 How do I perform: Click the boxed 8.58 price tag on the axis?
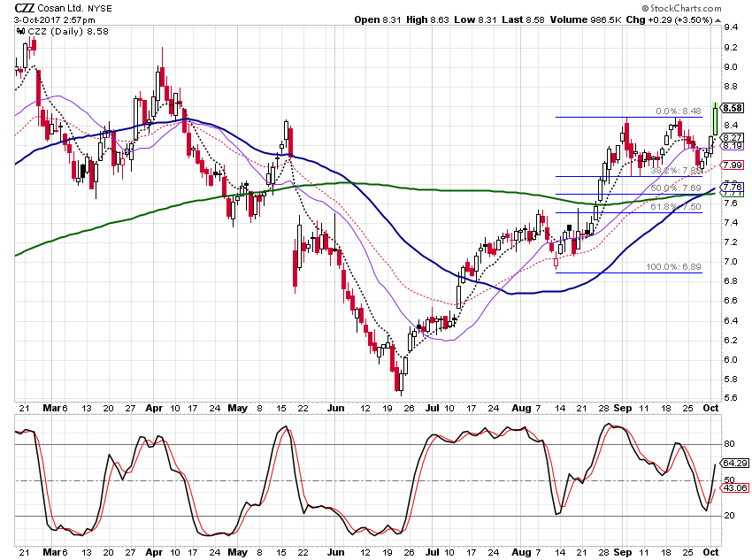[x=733, y=108]
